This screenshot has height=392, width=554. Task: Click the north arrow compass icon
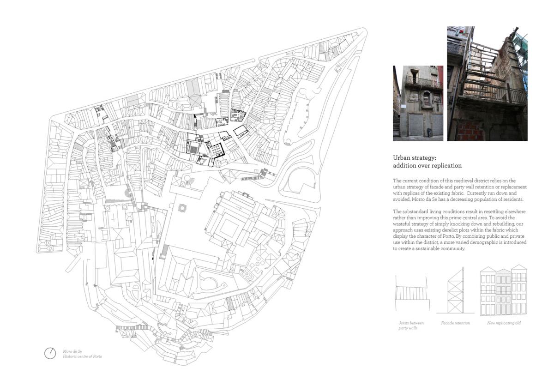pos(50,353)
